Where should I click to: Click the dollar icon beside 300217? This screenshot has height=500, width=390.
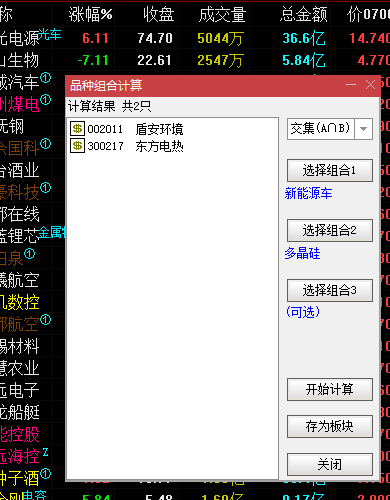[77, 146]
